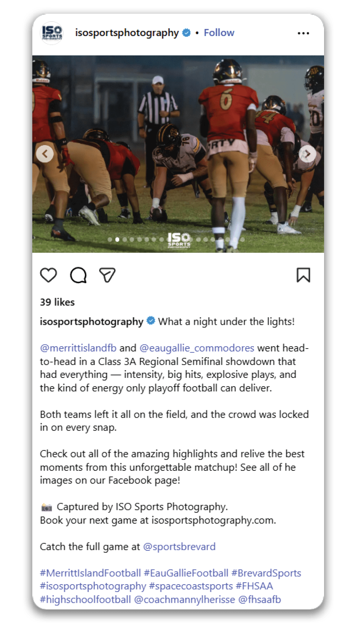Open the @coachmannylherisse mention
356x644 pixels.
point(184,599)
